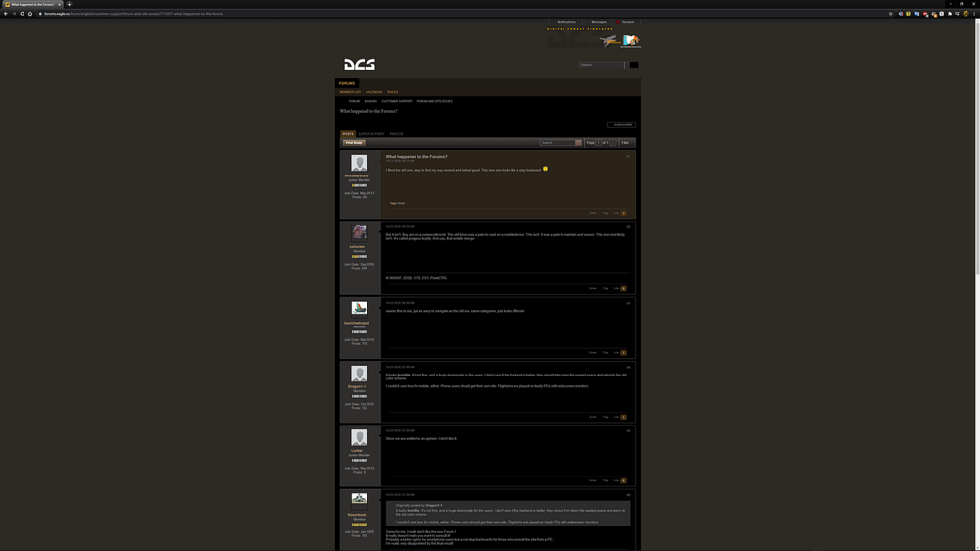Reload the page with the refresh icon
This screenshot has width=980, height=551.
pos(22,13)
